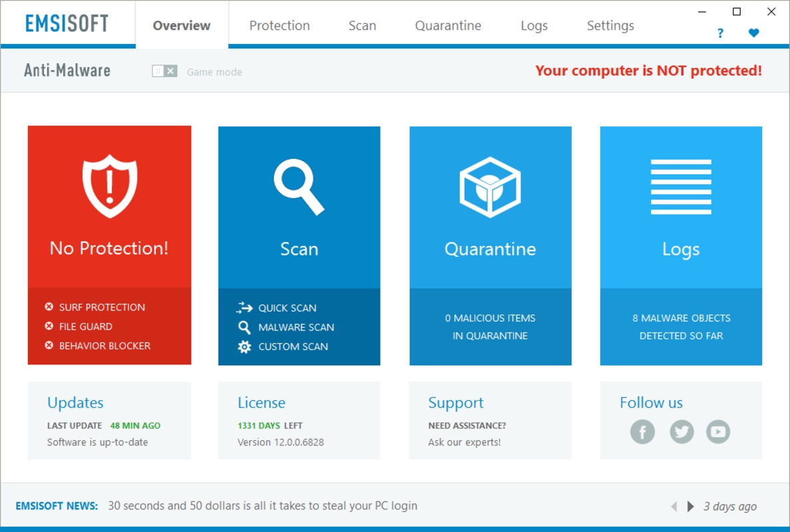Enable Surf Protection from the red tile
Image resolution: width=790 pixels, height=532 pixels.
102,307
